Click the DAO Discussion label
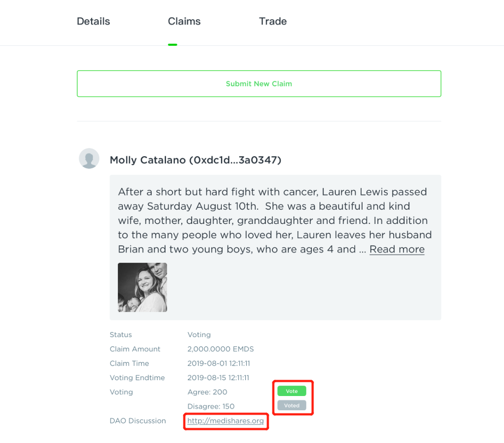The width and height of the screenshot is (504, 443). [138, 421]
